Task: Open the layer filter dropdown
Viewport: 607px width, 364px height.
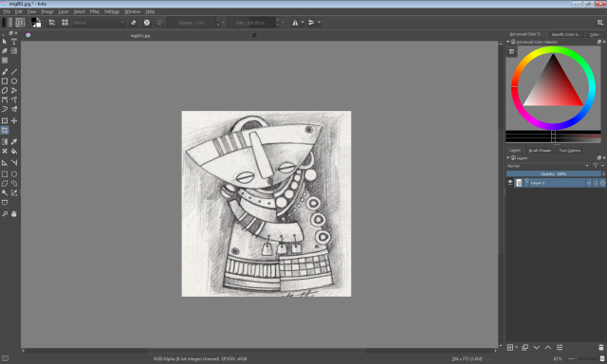Action: point(598,166)
